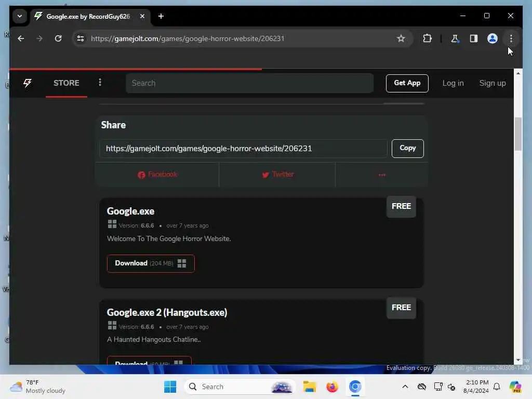Screen dimensions: 532x399
Task: Open the Extensions puzzle icon
Action: click(x=427, y=38)
